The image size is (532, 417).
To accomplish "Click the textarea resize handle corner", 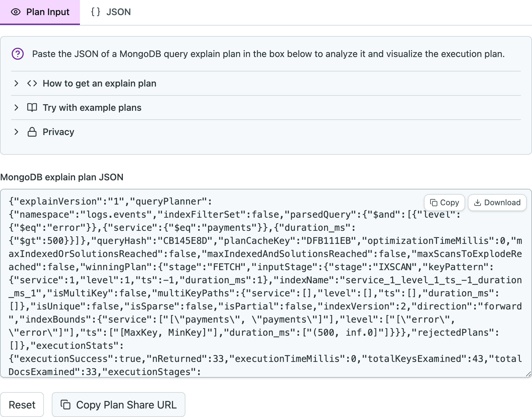I will (x=528, y=374).
